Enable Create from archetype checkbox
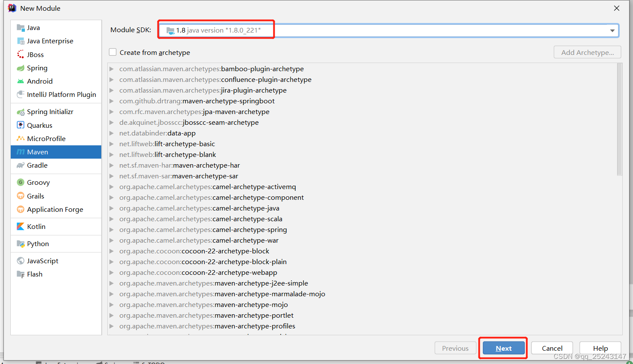Viewport: 633px width, 364px height. [113, 52]
